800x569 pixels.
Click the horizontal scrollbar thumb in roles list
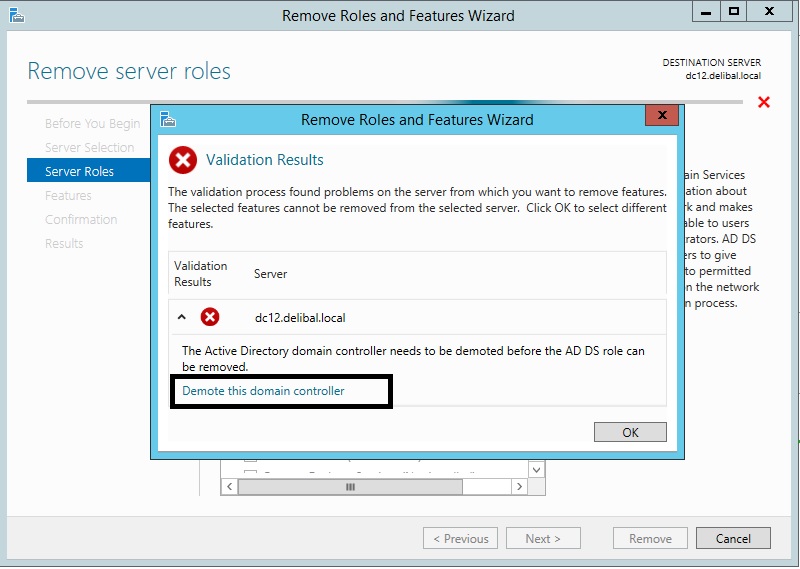[350, 487]
